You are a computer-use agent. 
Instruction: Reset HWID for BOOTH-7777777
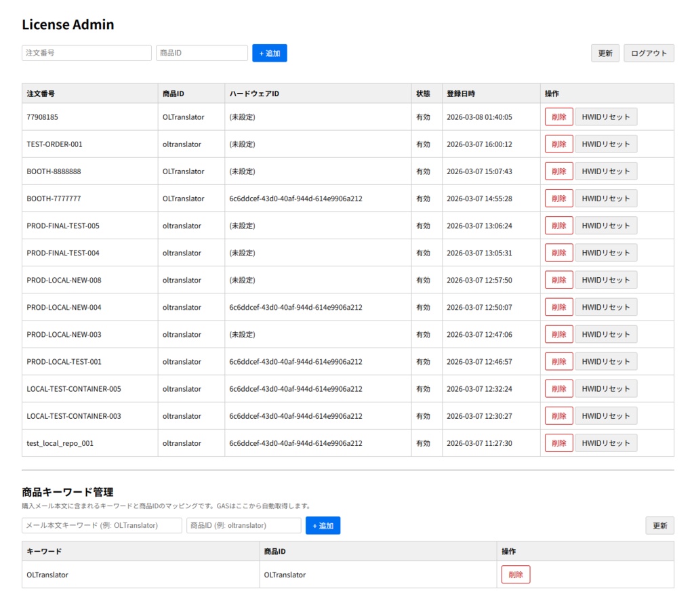pos(606,199)
